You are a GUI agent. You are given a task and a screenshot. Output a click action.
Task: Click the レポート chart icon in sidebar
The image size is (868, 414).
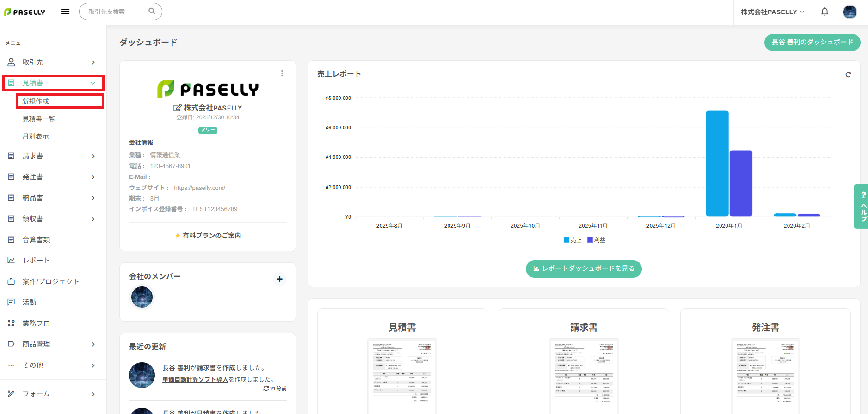tap(11, 260)
